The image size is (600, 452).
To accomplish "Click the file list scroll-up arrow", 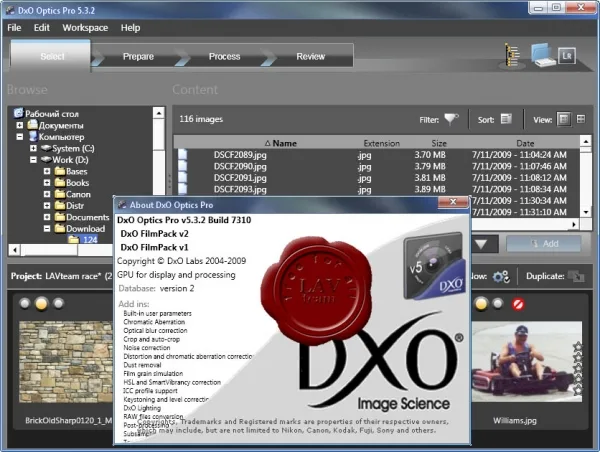I will click(586, 141).
